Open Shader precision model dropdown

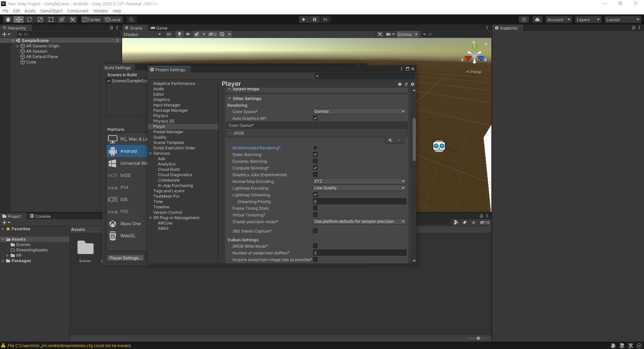tap(360, 221)
